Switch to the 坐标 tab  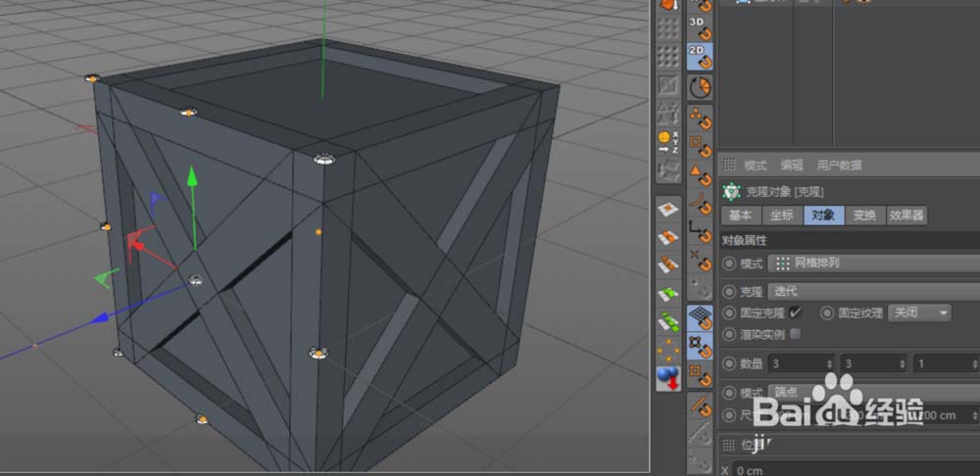(782, 215)
